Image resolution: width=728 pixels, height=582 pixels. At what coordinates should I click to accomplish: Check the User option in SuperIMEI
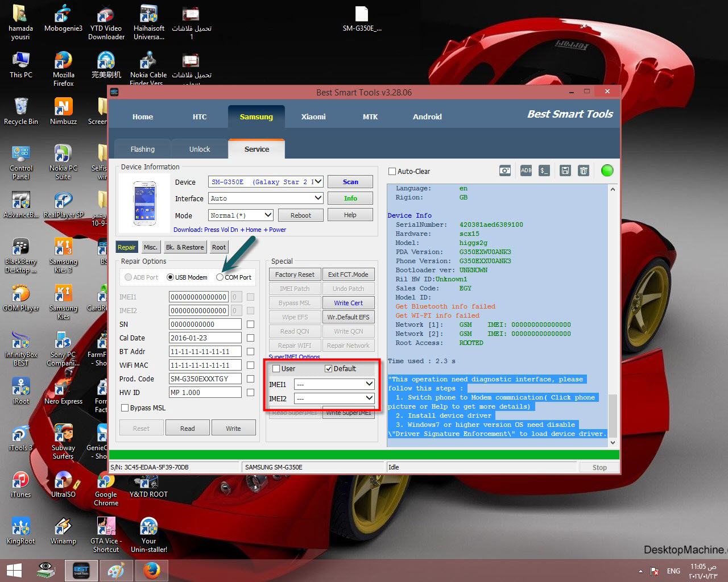[276, 368]
